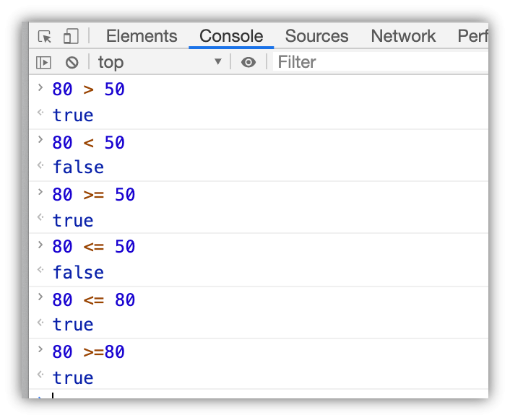This screenshot has height=420, width=510.
Task: Activate the inspect element picker icon
Action: [45, 36]
